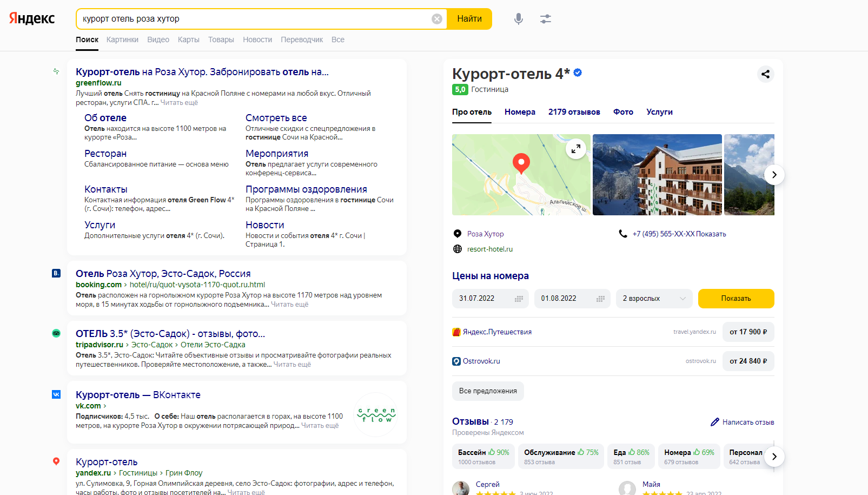The height and width of the screenshot is (495, 868).
Task: Open the Об отеле sitelink
Action: coord(105,118)
